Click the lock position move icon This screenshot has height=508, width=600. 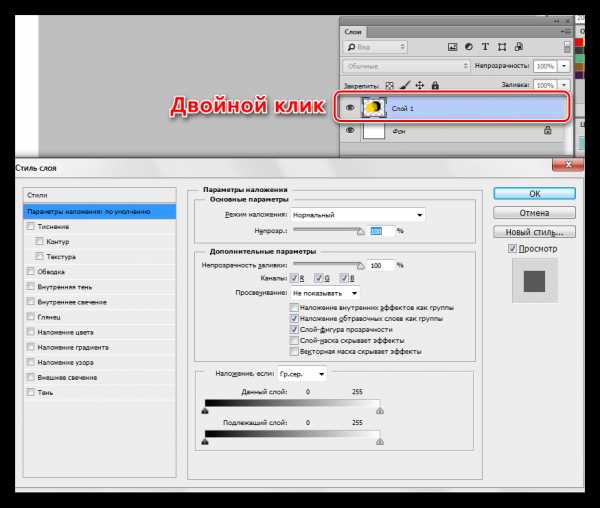coord(420,85)
